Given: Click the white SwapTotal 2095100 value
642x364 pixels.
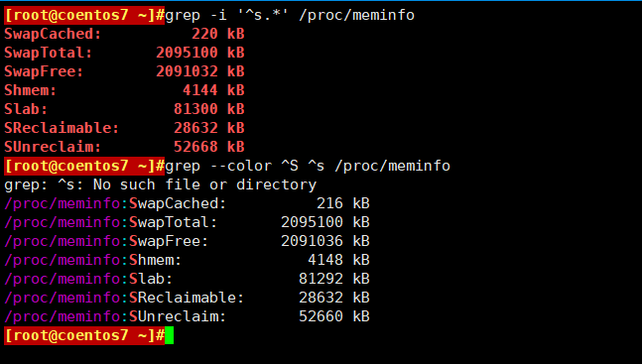Looking at the screenshot, I should 312,222.
